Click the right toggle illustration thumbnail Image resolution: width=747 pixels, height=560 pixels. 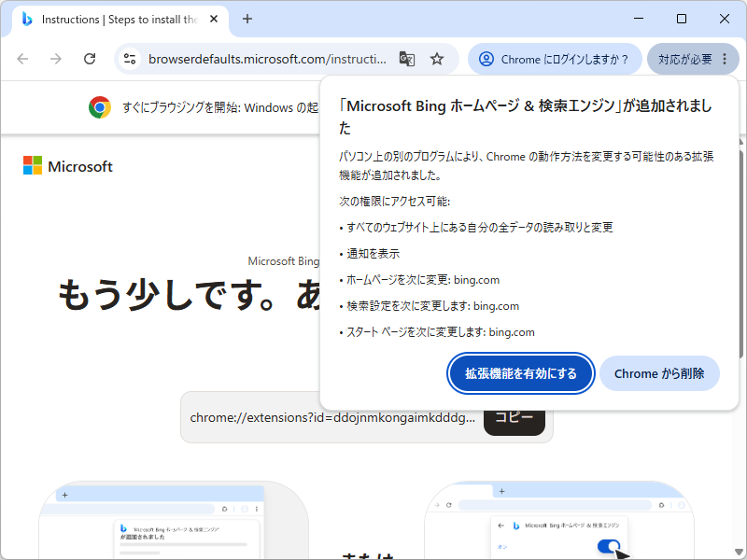coord(559,520)
